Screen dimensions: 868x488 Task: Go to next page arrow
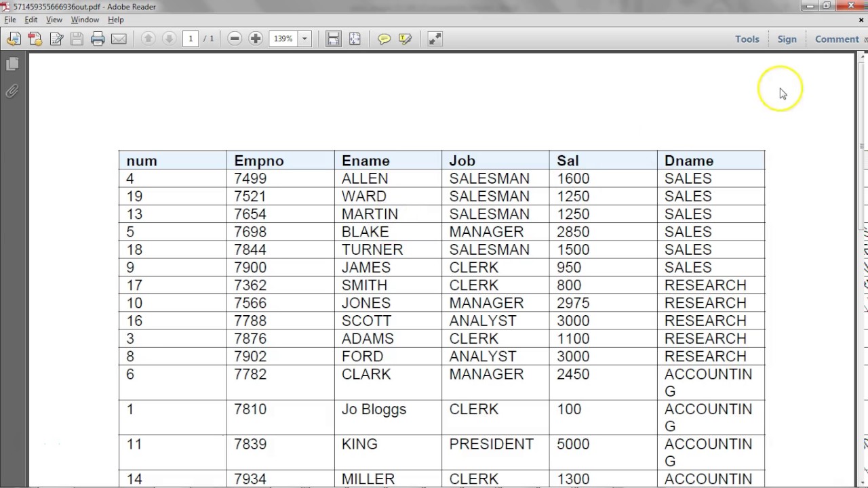(169, 39)
